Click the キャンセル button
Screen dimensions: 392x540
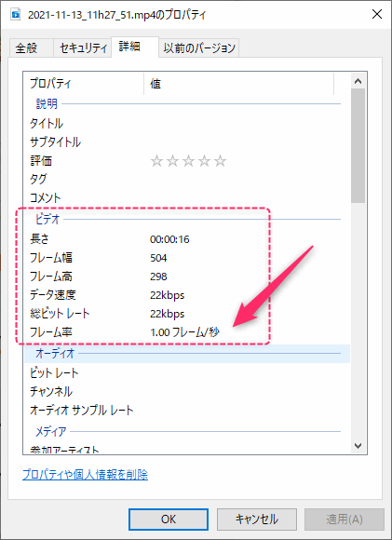(x=257, y=520)
